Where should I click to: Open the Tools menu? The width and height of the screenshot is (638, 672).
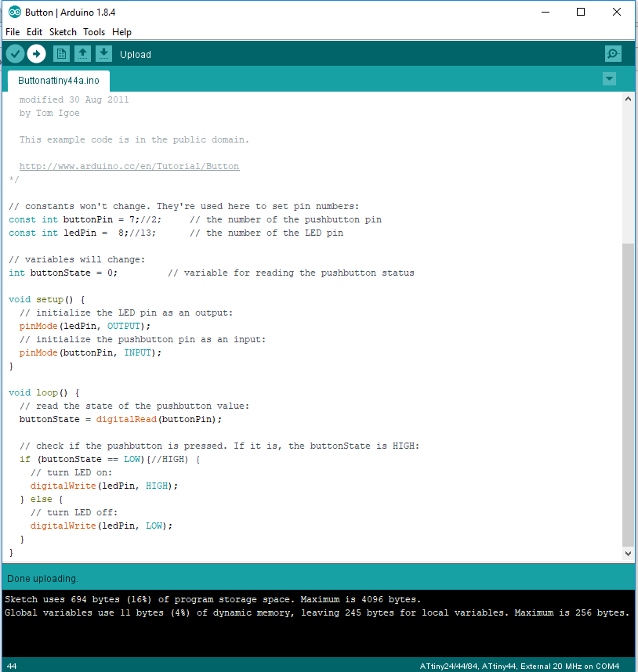pyautogui.click(x=94, y=32)
